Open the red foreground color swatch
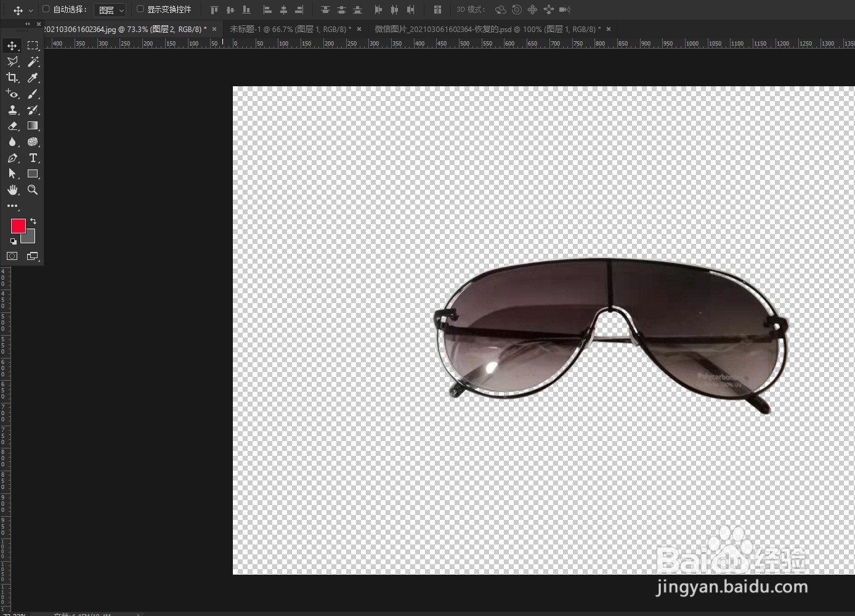 (17, 225)
